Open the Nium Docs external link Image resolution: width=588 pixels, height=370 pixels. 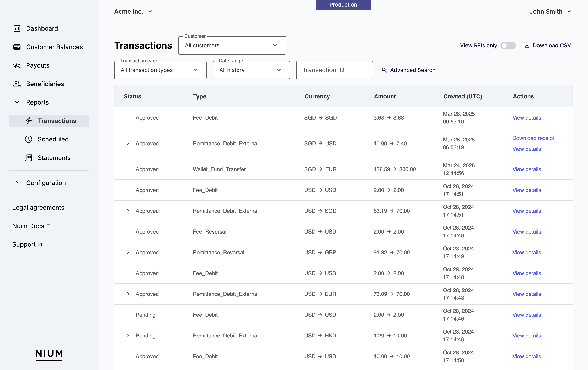pyautogui.click(x=31, y=226)
